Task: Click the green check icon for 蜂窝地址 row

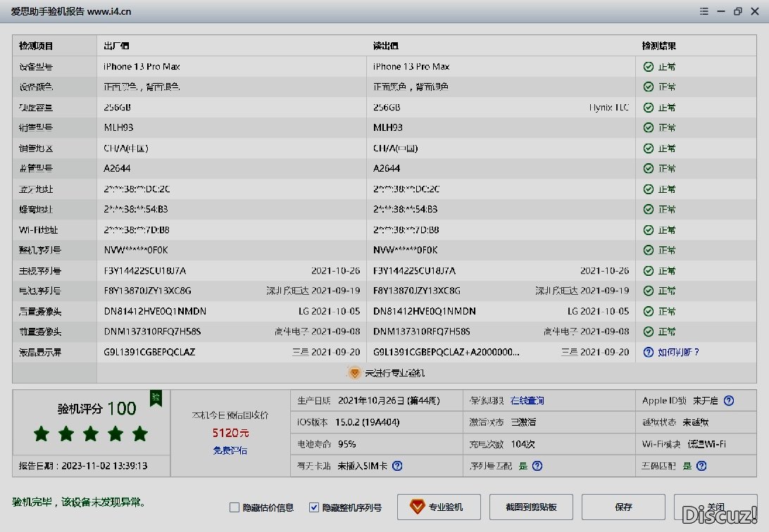Action: pyautogui.click(x=649, y=209)
